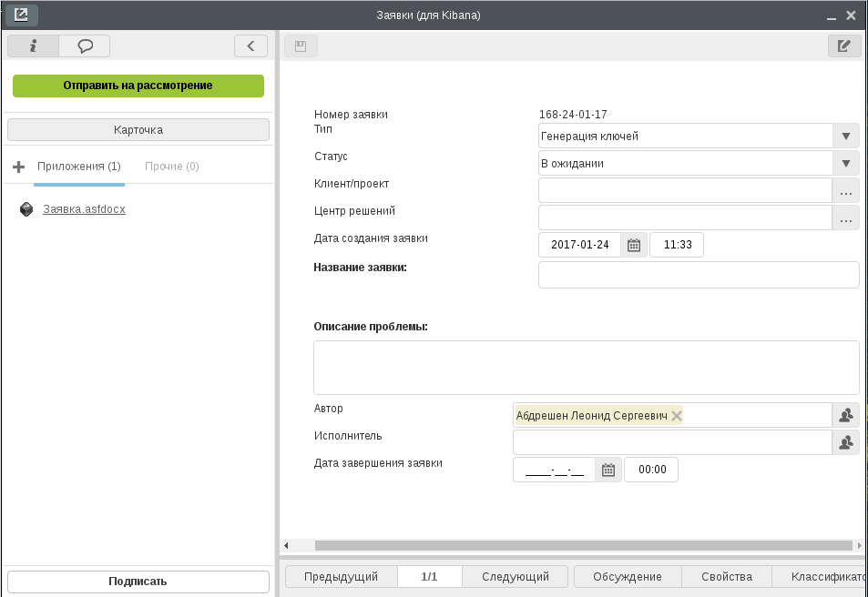Click the 11:33 time field
Viewport: 868px width, 597px height.
pos(677,245)
